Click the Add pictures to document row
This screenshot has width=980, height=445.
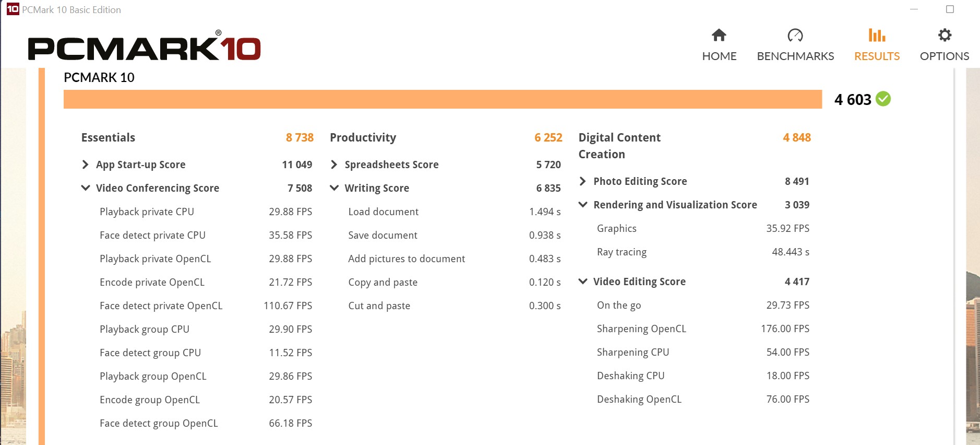(x=455, y=259)
